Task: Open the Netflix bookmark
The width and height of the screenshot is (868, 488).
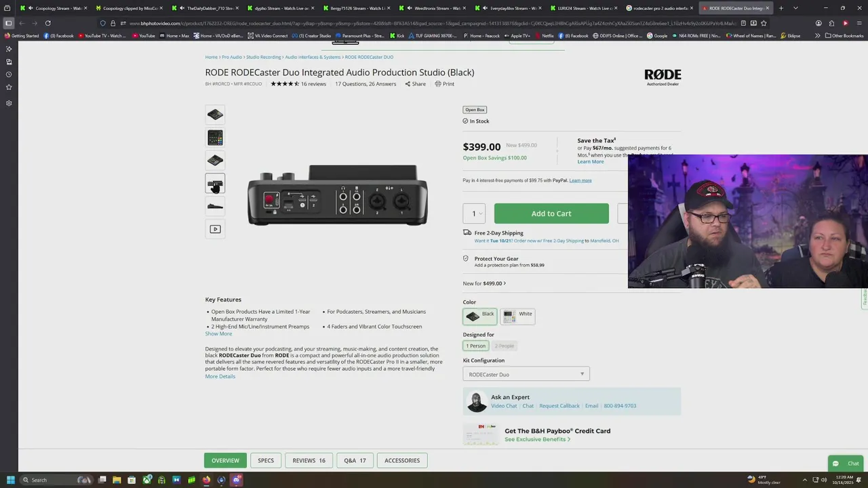Action: click(x=545, y=36)
